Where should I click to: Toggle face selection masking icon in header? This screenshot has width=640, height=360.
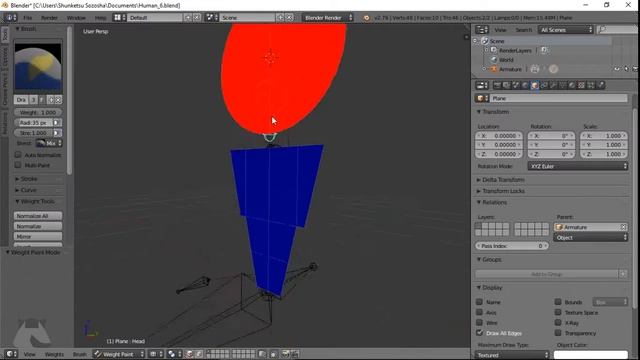click(x=189, y=354)
